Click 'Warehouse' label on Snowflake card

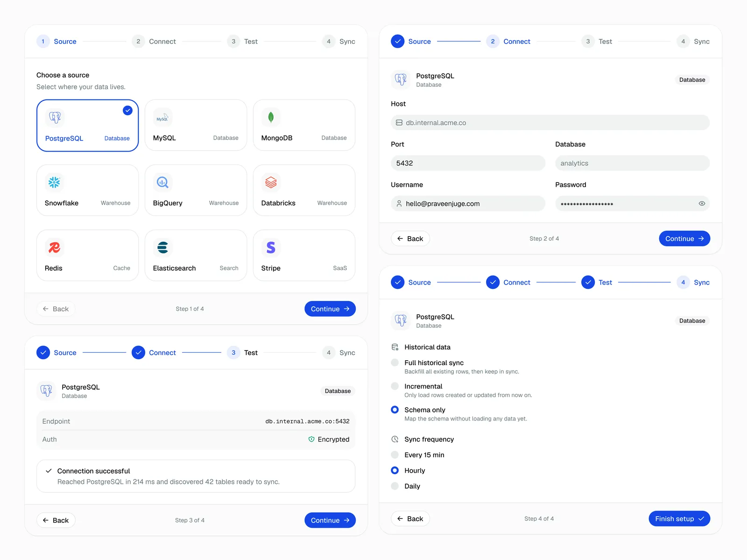pyautogui.click(x=115, y=203)
